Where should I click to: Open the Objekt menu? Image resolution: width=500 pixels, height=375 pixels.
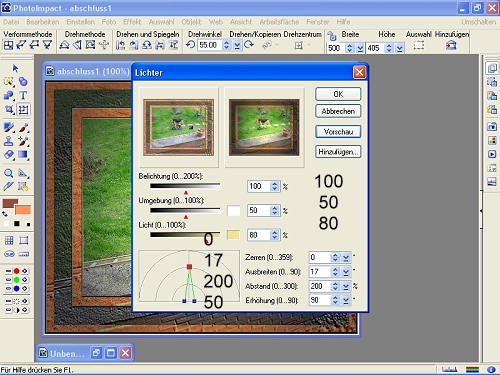tap(191, 22)
